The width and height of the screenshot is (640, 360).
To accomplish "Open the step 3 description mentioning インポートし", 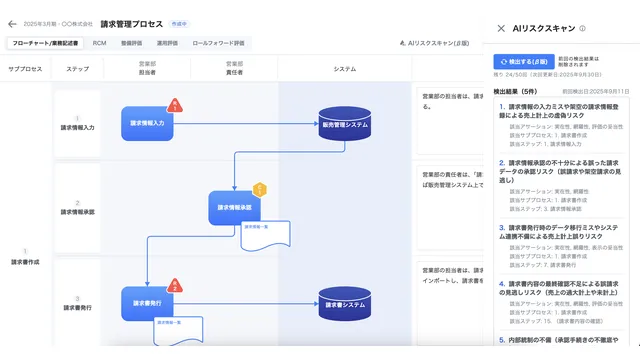I will tap(450, 303).
